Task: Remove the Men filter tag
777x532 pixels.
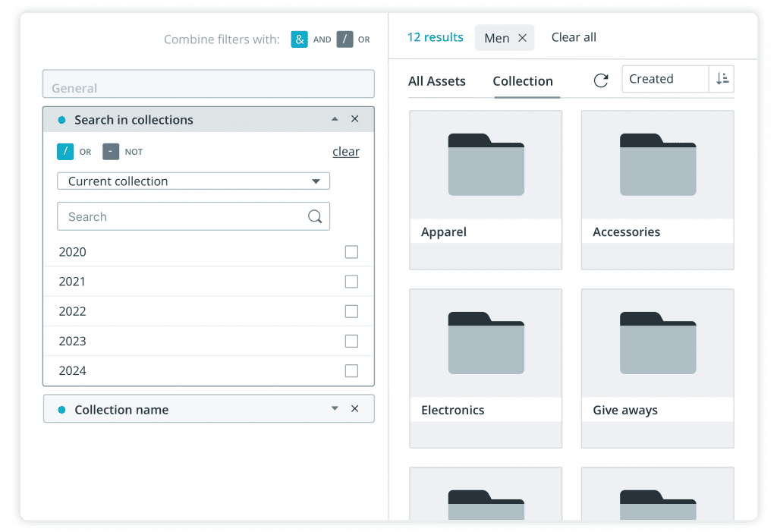Action: pos(522,38)
